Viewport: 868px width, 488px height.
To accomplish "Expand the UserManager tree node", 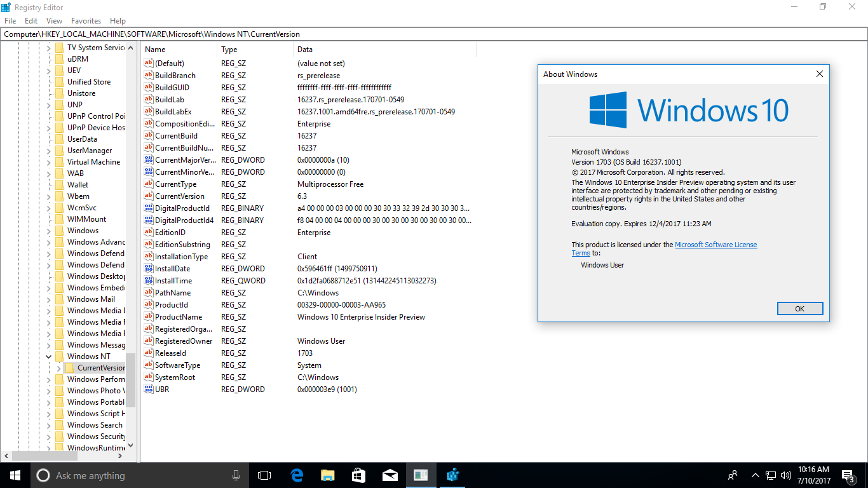I will (48, 151).
